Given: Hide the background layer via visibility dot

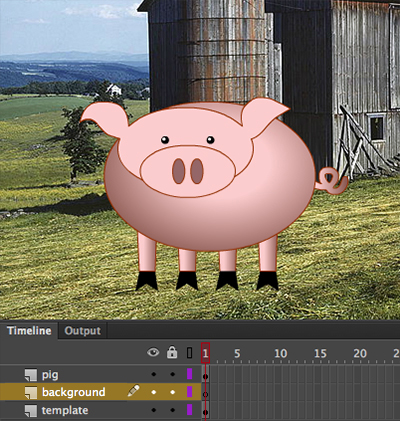Looking at the screenshot, I should [153, 392].
